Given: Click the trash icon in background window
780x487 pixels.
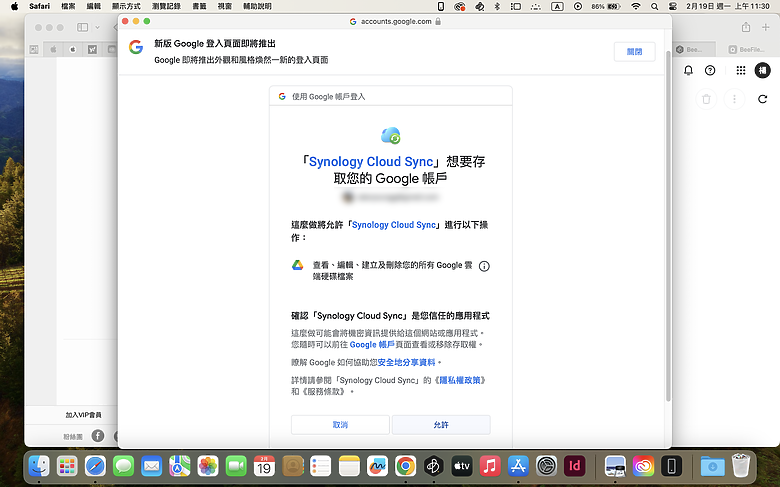Looking at the screenshot, I should (706, 99).
